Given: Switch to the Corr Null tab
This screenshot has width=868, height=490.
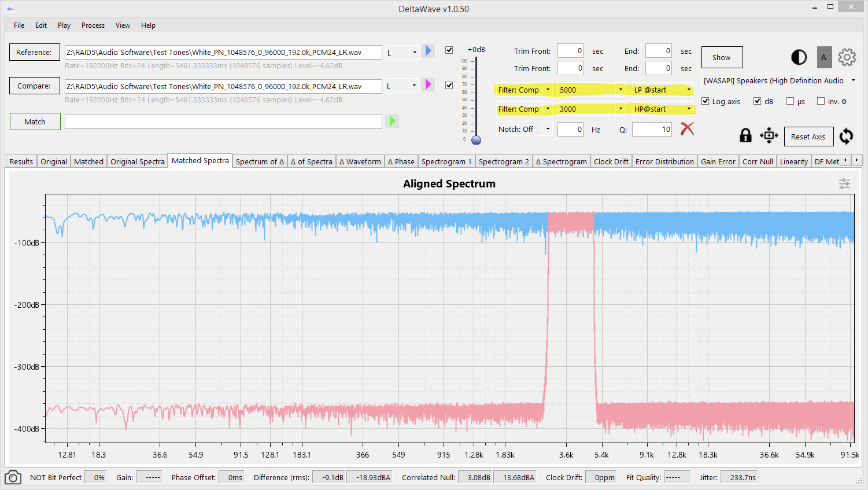Looking at the screenshot, I should point(758,161).
